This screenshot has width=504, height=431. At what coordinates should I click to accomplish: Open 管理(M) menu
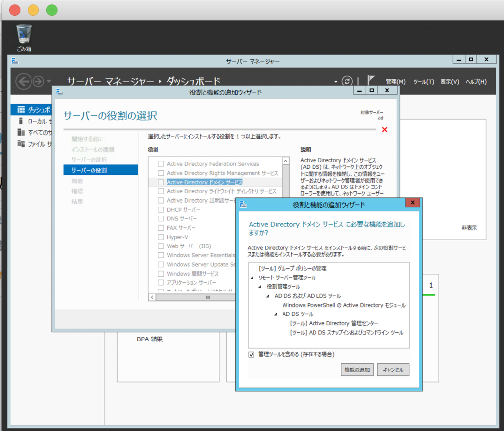395,82
